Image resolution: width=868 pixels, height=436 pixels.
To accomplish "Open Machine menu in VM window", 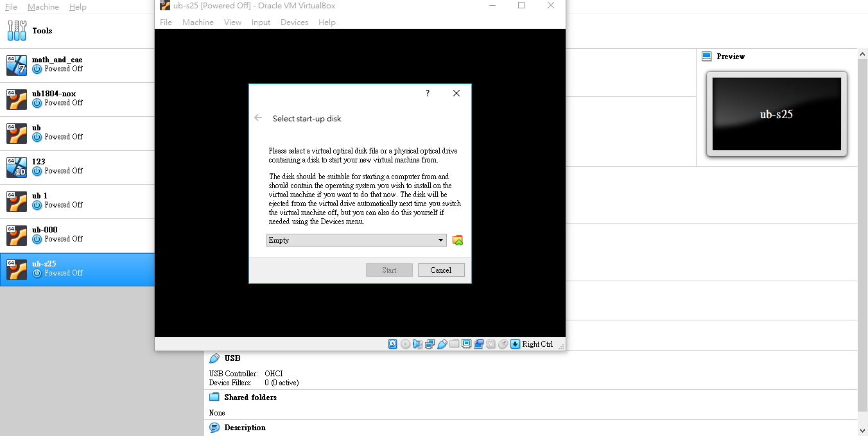I will (198, 22).
